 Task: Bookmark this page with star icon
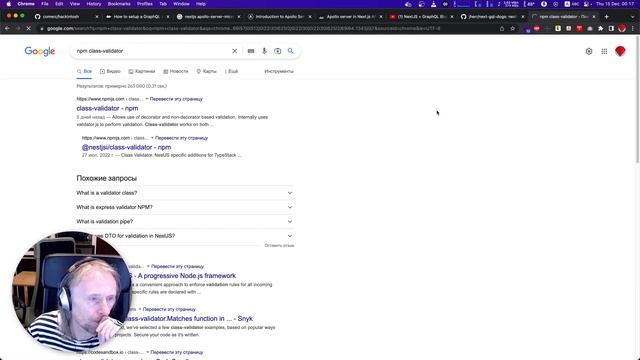[513, 29]
